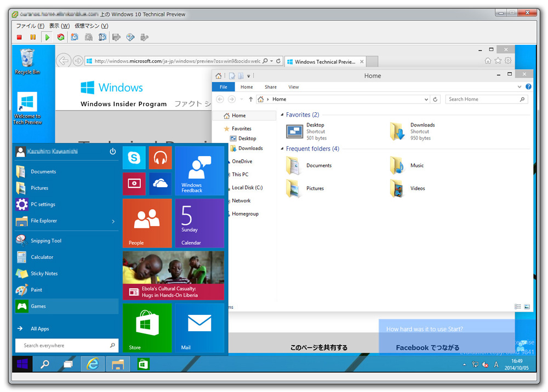The width and height of the screenshot is (548, 392).
Task: Select the Welcome to Tech Preview shortcut
Action: point(27,108)
